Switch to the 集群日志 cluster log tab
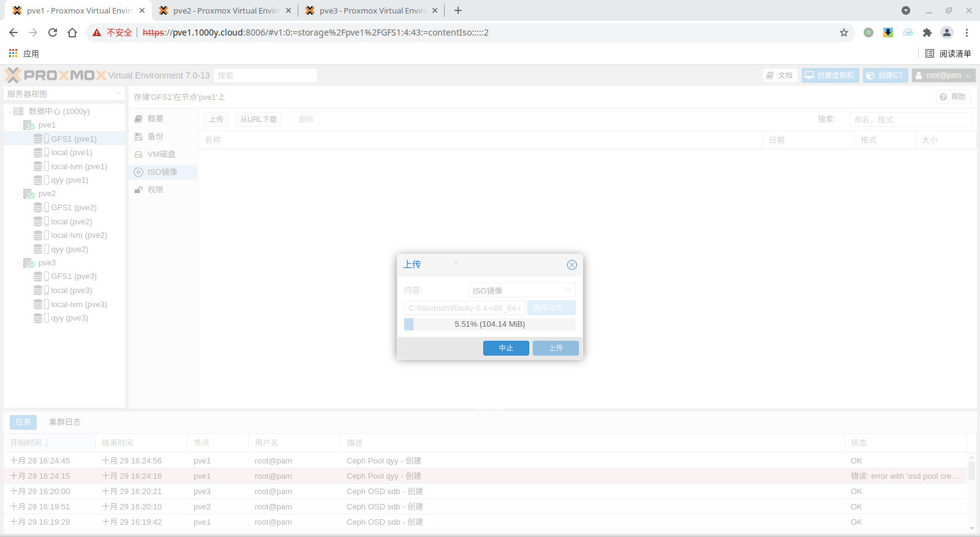This screenshot has width=980, height=537. coord(65,422)
